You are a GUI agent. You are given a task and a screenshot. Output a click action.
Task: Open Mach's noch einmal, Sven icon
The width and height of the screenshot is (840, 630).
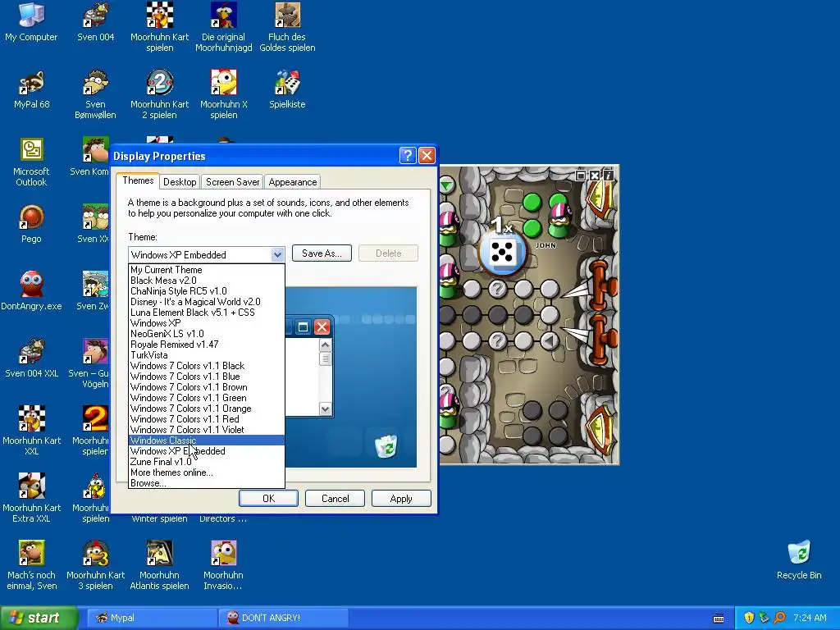[x=31, y=565]
